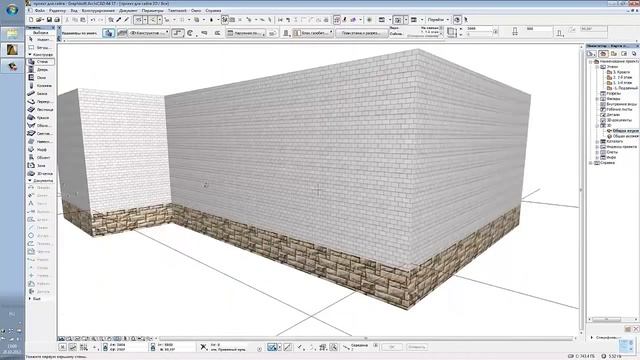Viewport: 640px width, 360px height.
Task: Click the Параметры по умолчанию button
Action: point(80,33)
